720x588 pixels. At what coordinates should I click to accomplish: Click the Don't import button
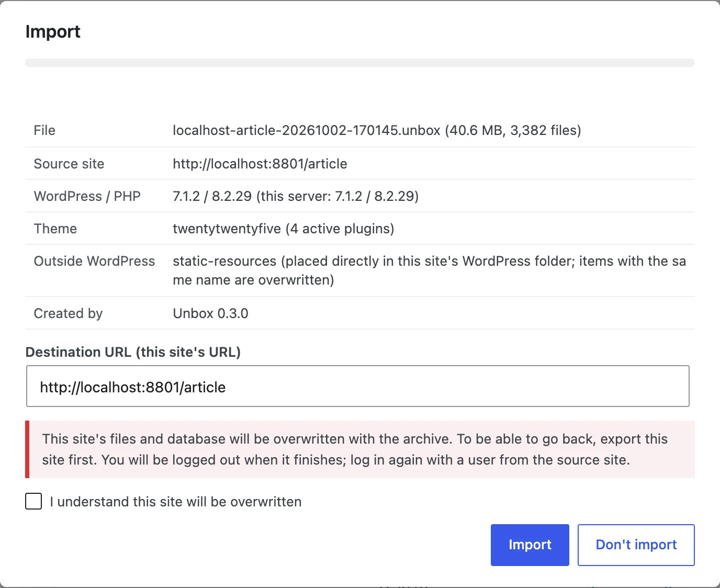(x=636, y=545)
